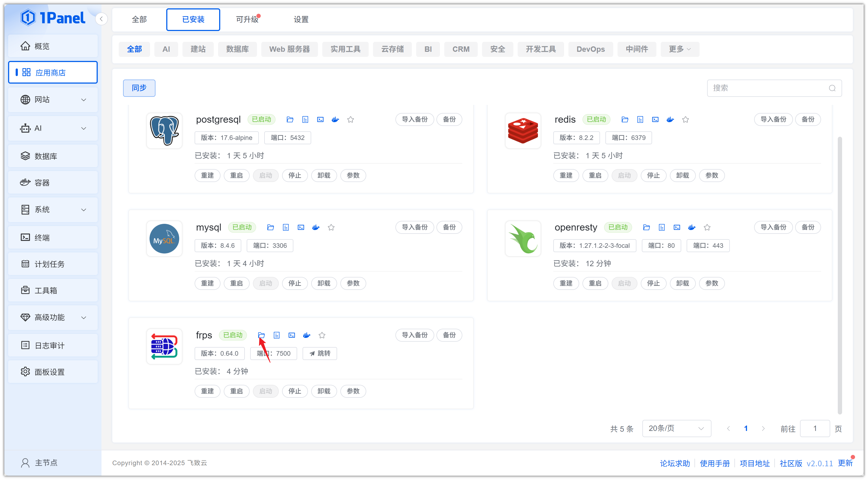Click frps 跳转 button
Screen dimensions: 868x480
click(320, 354)
